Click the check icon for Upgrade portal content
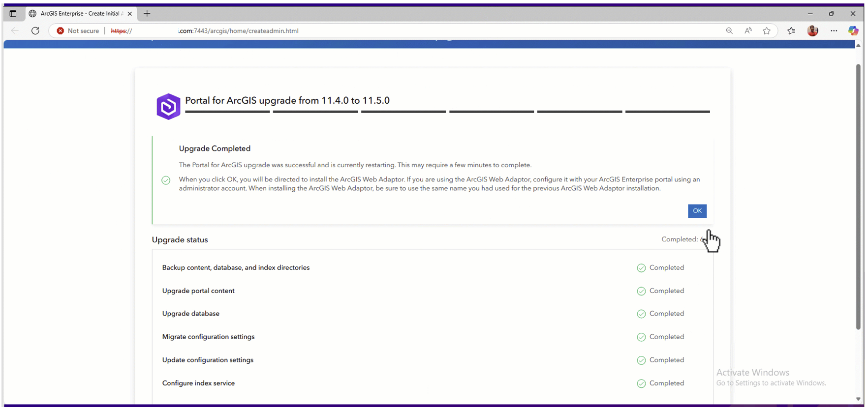The image size is (868, 410). 641,291
